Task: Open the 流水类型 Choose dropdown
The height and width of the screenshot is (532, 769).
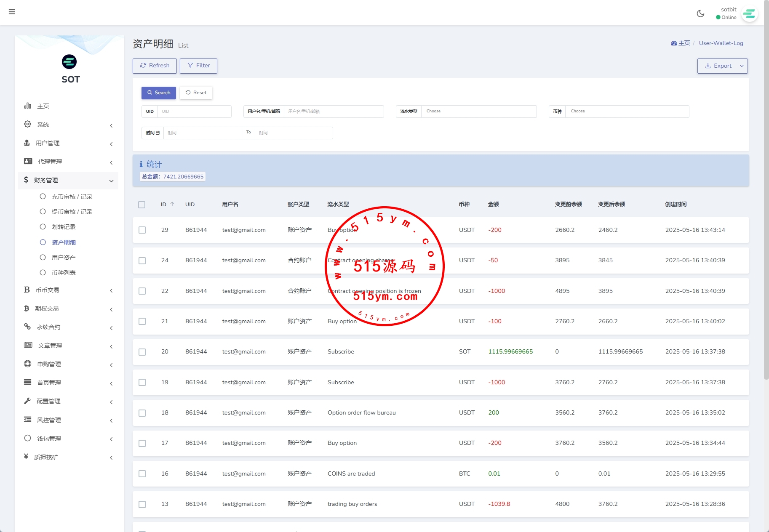Action: [478, 112]
